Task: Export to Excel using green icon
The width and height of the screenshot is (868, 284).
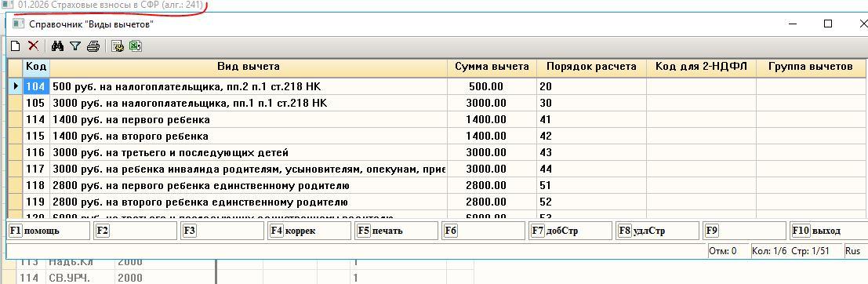Action: tap(135, 46)
